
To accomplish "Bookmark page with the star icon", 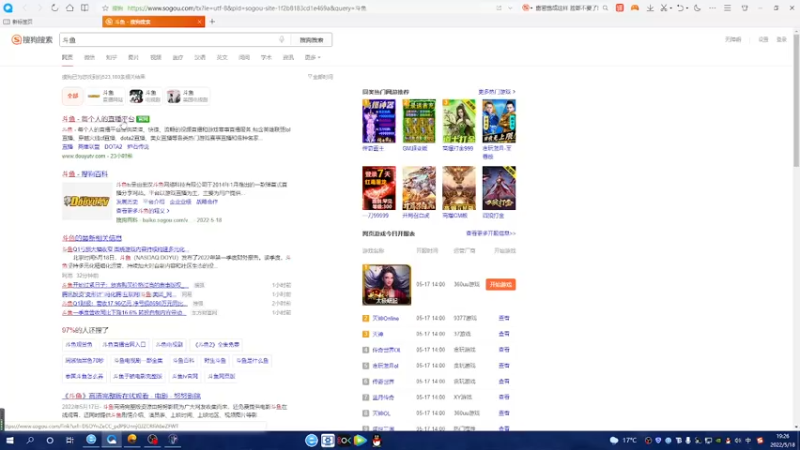I will coord(105,8).
